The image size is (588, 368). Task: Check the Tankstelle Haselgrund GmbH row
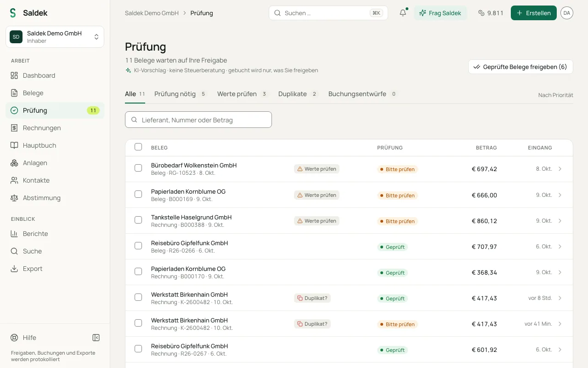tap(138, 220)
